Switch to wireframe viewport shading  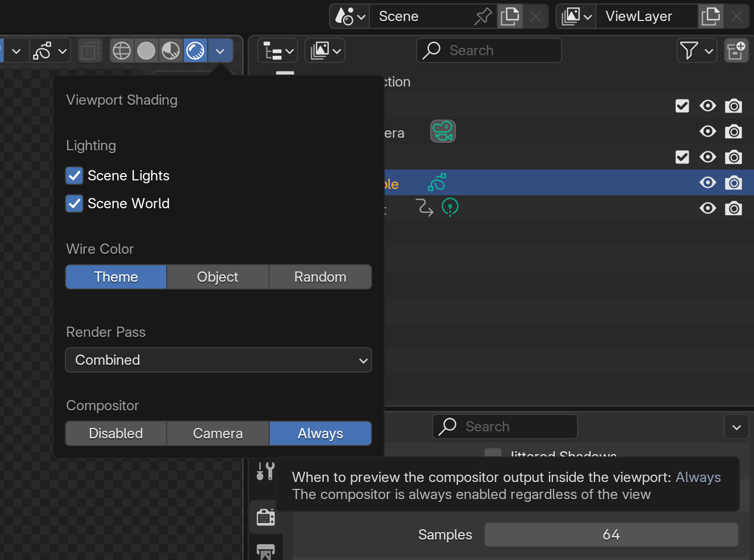pos(122,51)
